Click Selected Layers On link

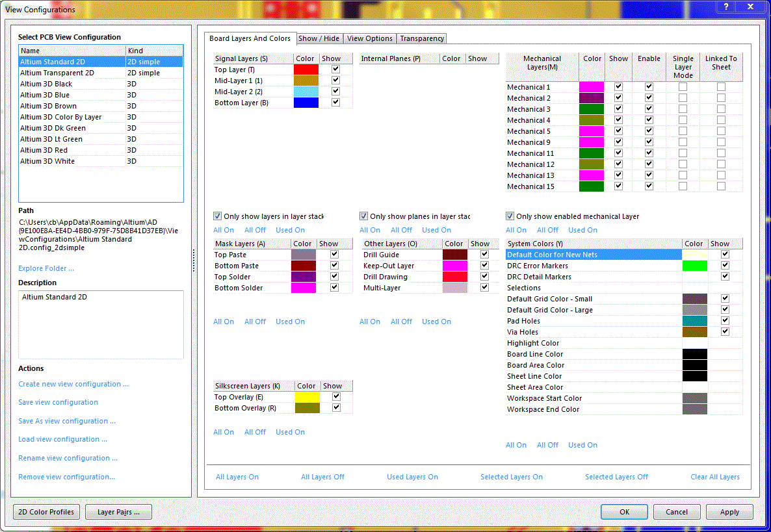(x=512, y=477)
